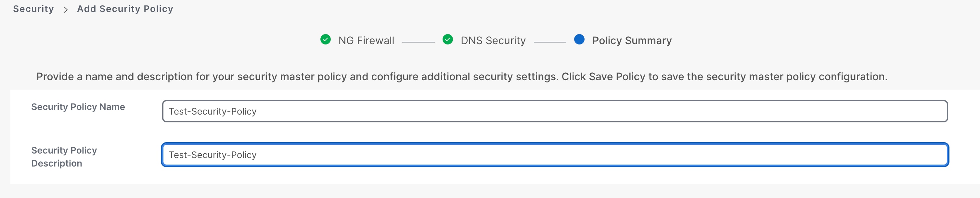
Task: Click the Policy Summary blue circle indicator
Action: 579,40
